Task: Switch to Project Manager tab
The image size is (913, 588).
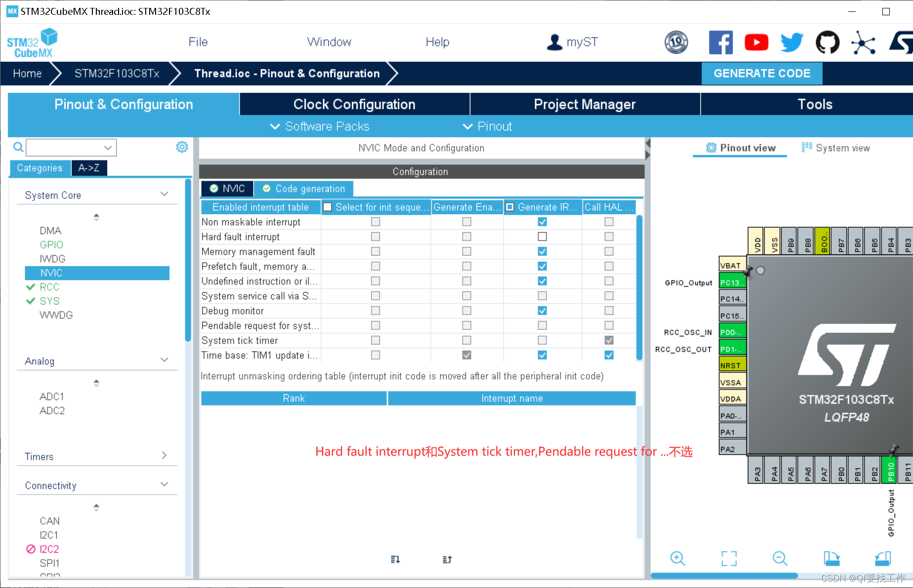Action: 584,104
